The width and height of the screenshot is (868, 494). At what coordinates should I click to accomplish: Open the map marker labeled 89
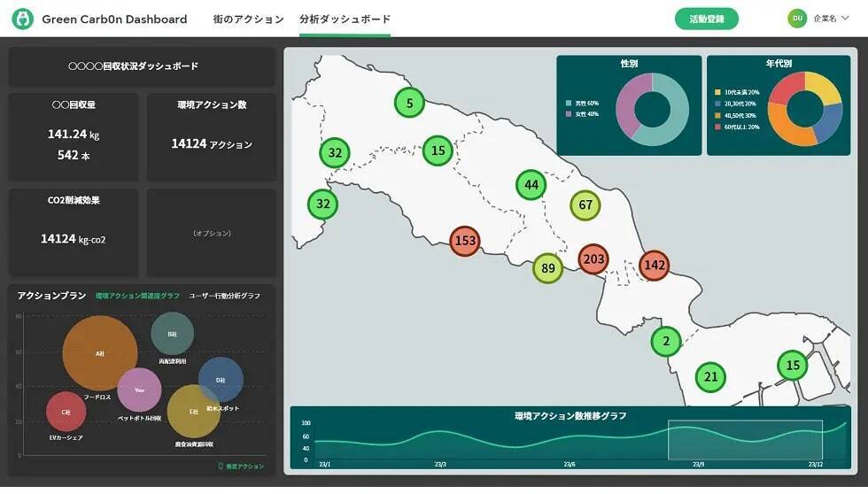(x=547, y=268)
